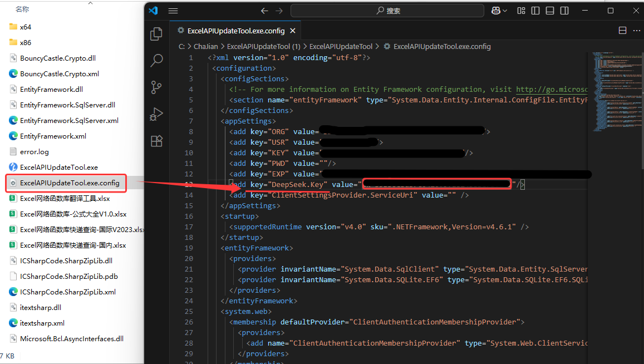Open the ExcelAPIUpdateTool.exe.config file breadcrumb
Viewport: 644px width, 364px height.
437,47
